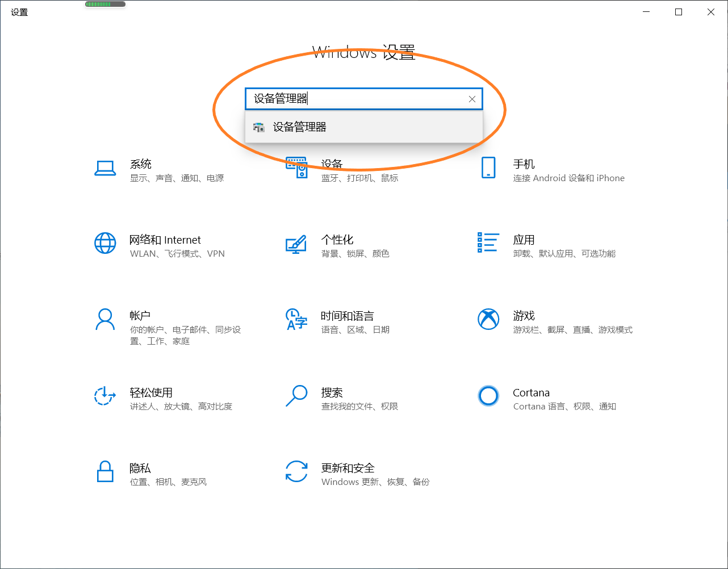The width and height of the screenshot is (728, 569).
Task: Open the 系统 laptop icon
Action: 105,168
